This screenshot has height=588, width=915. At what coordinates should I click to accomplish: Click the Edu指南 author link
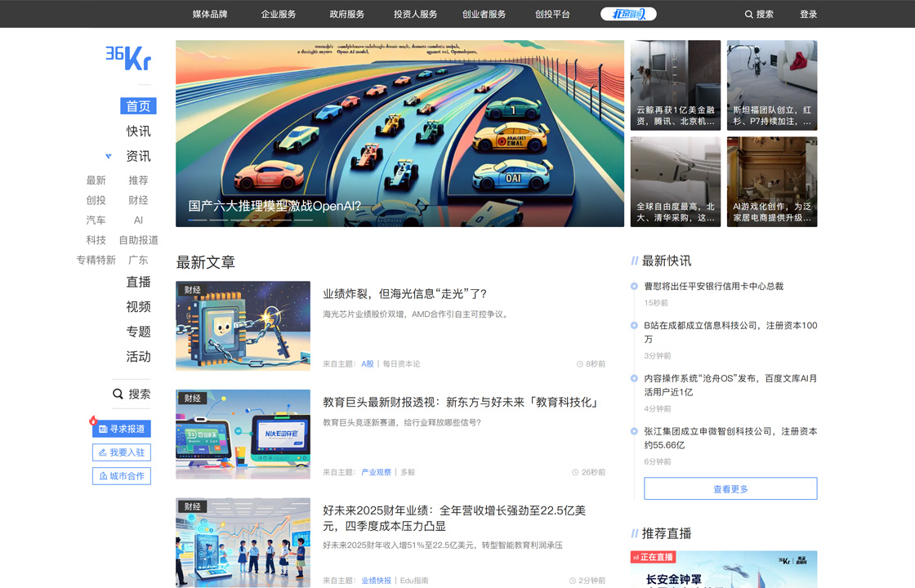coord(414,581)
